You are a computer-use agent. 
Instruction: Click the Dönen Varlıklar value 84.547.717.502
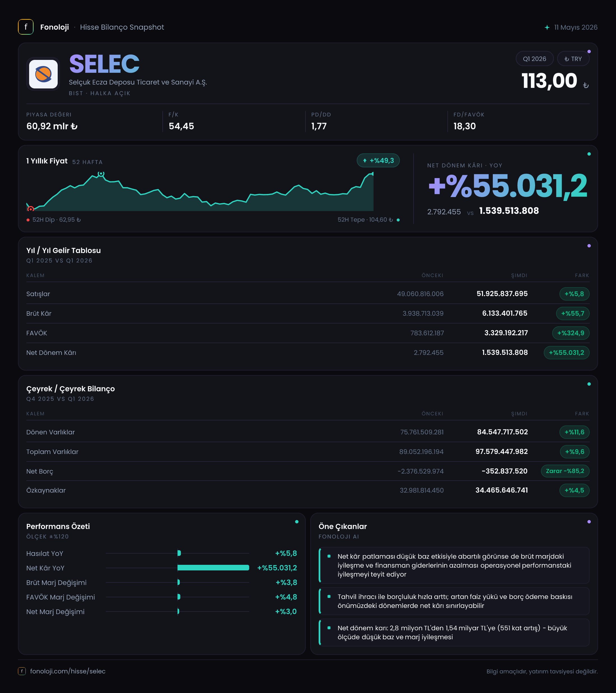[x=502, y=432]
